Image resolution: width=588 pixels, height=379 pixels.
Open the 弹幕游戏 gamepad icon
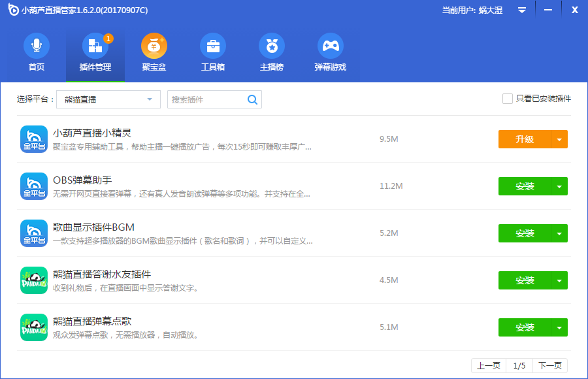(x=331, y=46)
